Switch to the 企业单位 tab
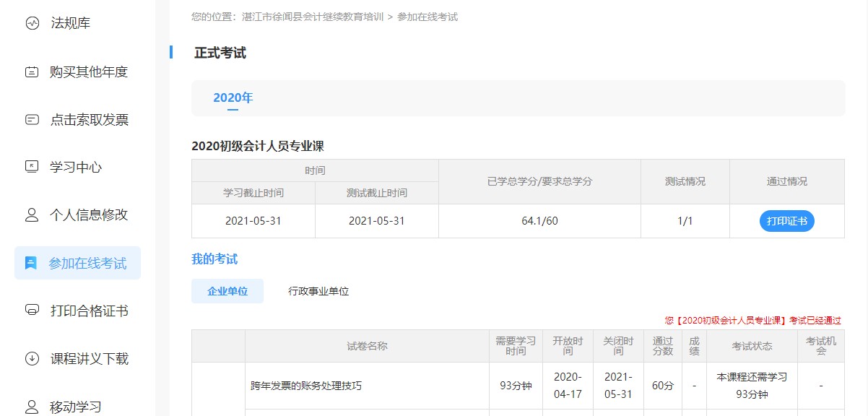This screenshot has width=868, height=416. (227, 291)
